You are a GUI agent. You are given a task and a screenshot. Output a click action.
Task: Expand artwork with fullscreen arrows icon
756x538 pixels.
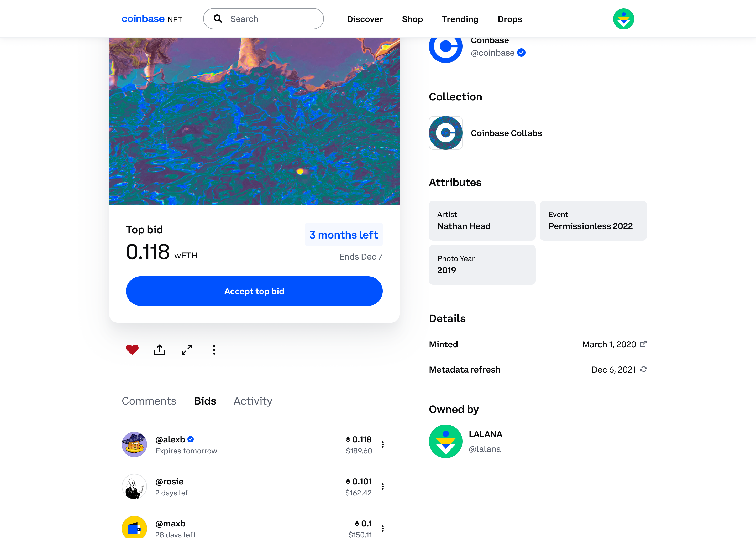coord(187,350)
